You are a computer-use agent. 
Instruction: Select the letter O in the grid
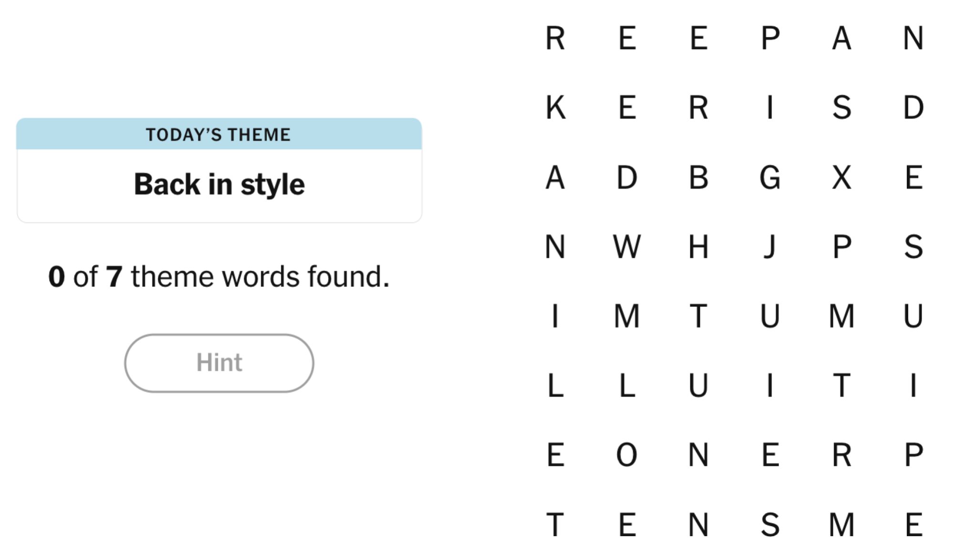[626, 455]
